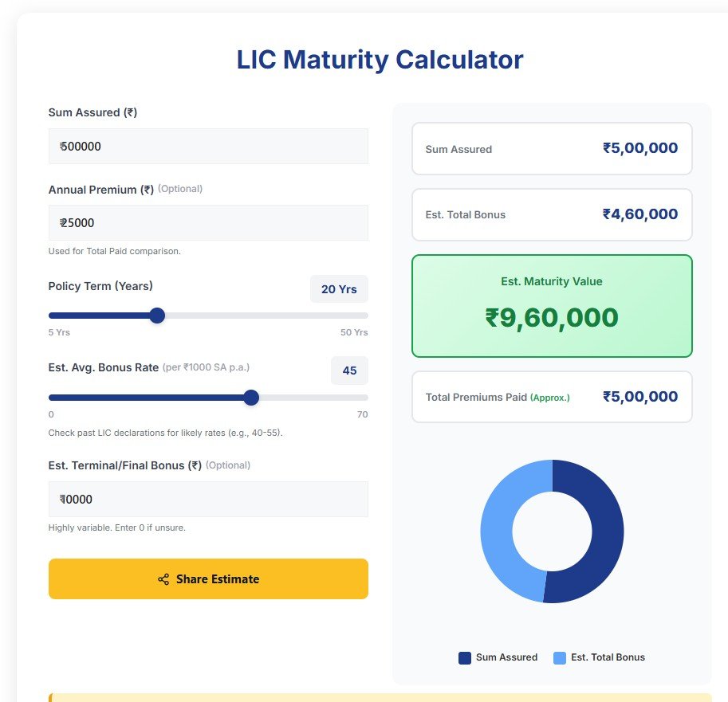Click the Est. Total Bonus summary card
Viewport: 728px width, 702px height.
(x=552, y=214)
